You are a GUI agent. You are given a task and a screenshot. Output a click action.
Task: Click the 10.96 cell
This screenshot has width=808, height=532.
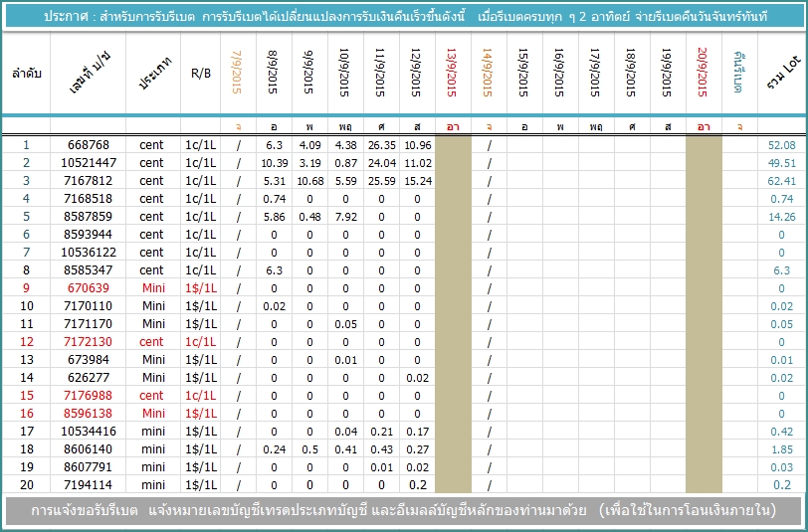click(417, 145)
